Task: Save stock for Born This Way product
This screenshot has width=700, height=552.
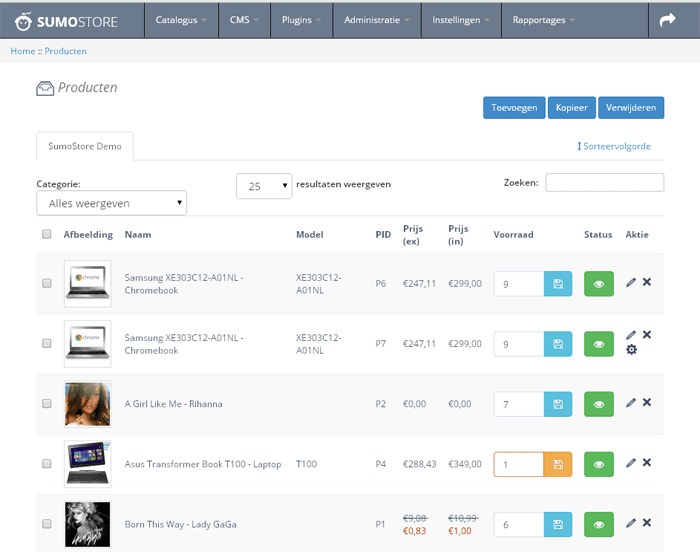Action: [x=558, y=524]
